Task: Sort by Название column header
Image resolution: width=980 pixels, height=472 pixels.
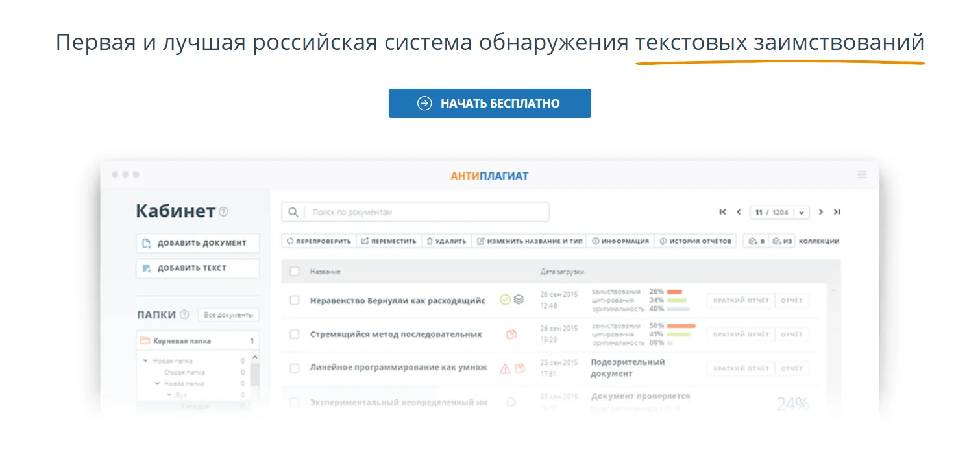Action: pos(325,272)
